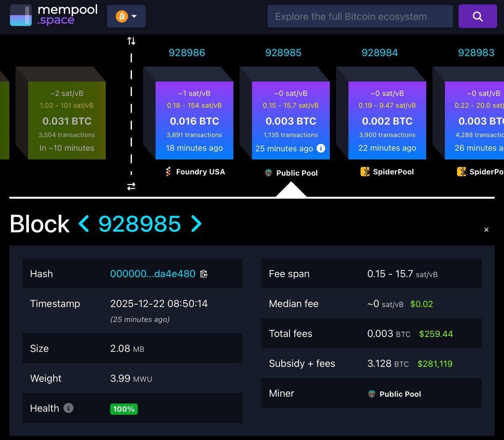Open Public Pool label under block 928985
The height and width of the screenshot is (440, 504).
(297, 173)
